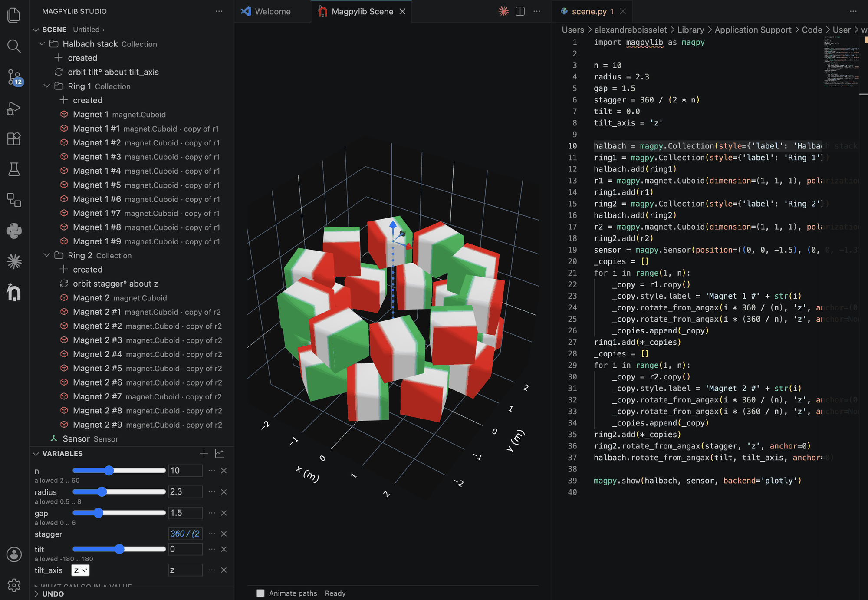The width and height of the screenshot is (868, 600).
Task: Open Run and Debug view
Action: (x=14, y=108)
